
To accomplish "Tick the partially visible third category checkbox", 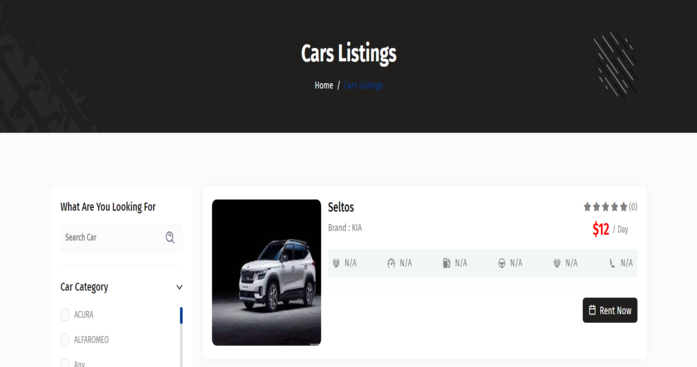I will pyautogui.click(x=65, y=363).
